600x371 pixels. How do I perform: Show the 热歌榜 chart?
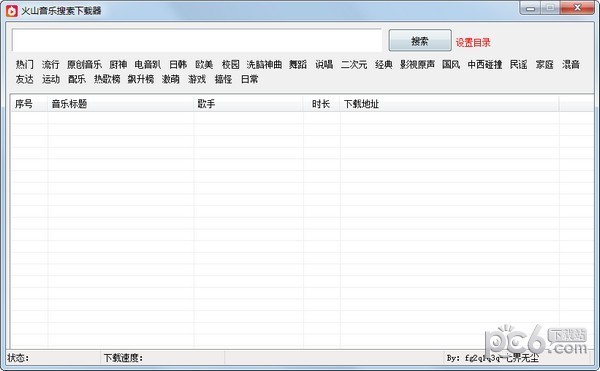(107, 79)
